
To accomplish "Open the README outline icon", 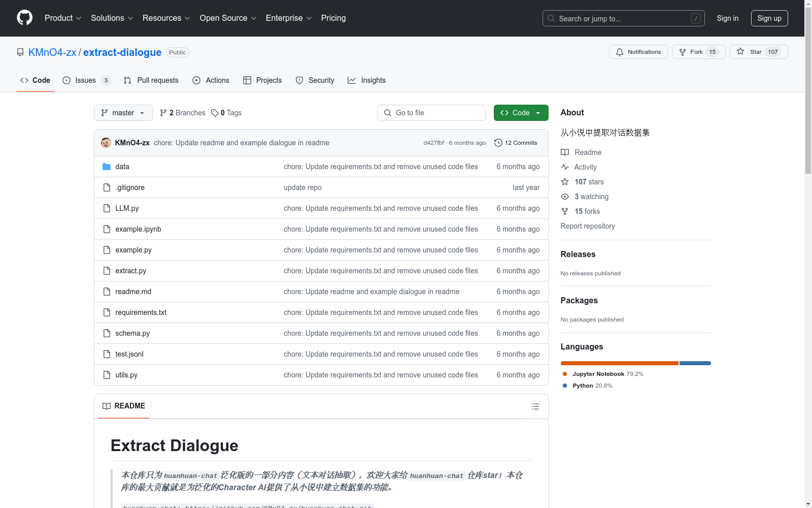I will 535,406.
